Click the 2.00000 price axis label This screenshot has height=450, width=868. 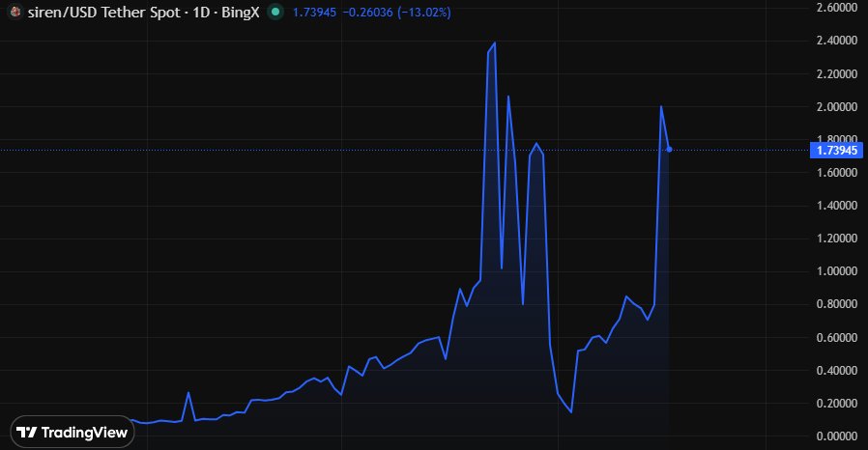[836, 106]
